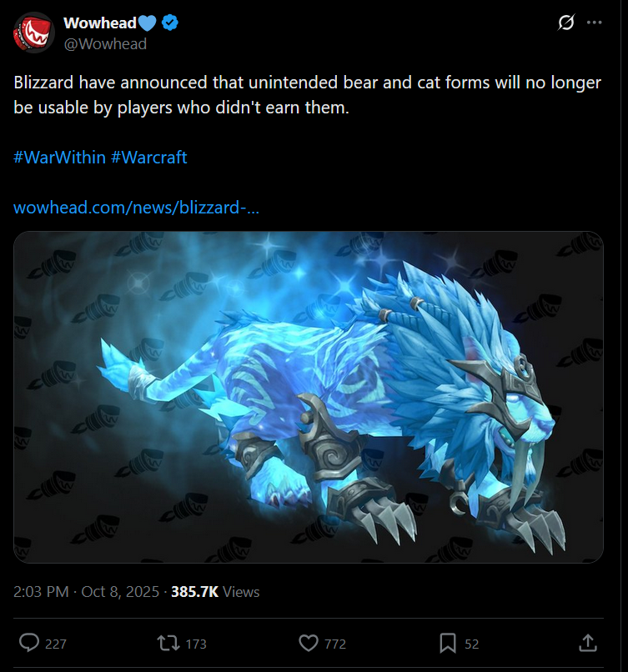
Task: Click the Grok slash-circle icon
Action: coord(565,23)
